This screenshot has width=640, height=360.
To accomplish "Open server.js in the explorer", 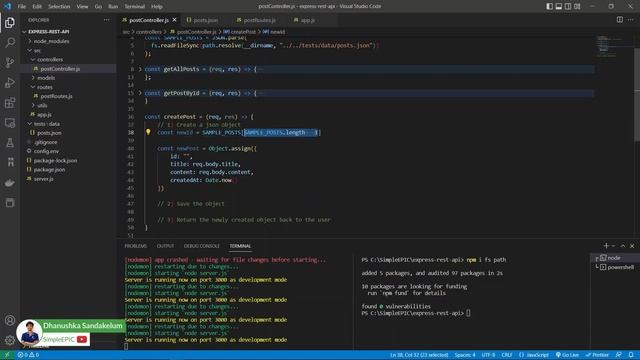I will tap(68, 179).
